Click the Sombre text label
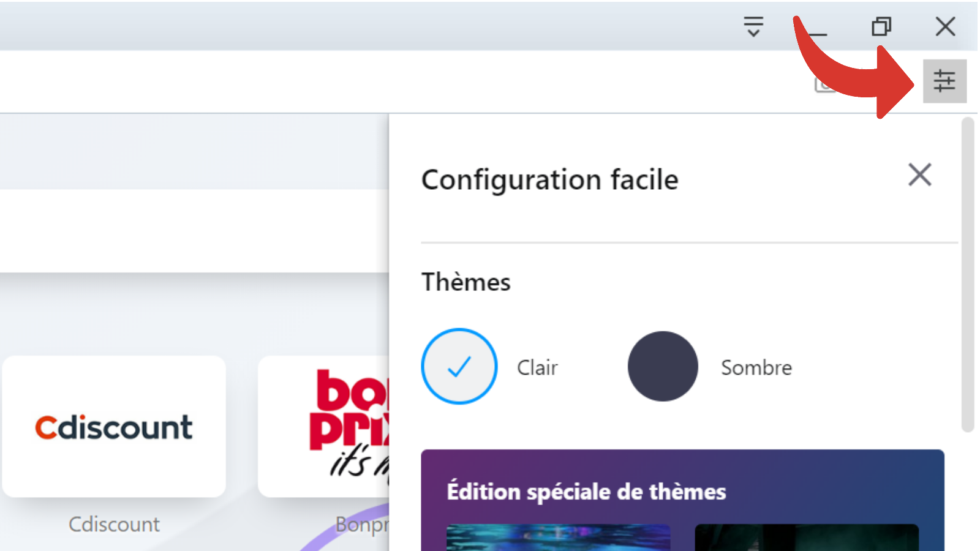Viewport: 980px width, 551px height. click(x=756, y=367)
